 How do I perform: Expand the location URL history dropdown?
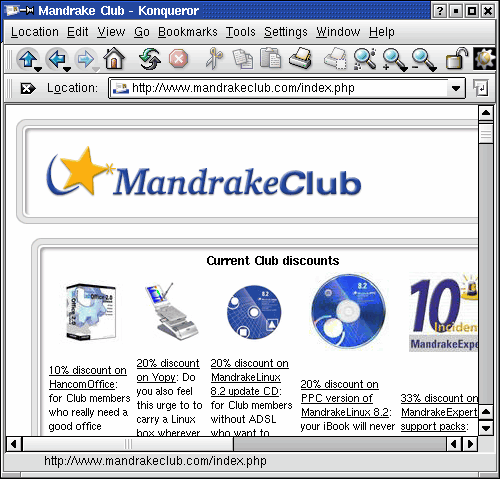456,88
